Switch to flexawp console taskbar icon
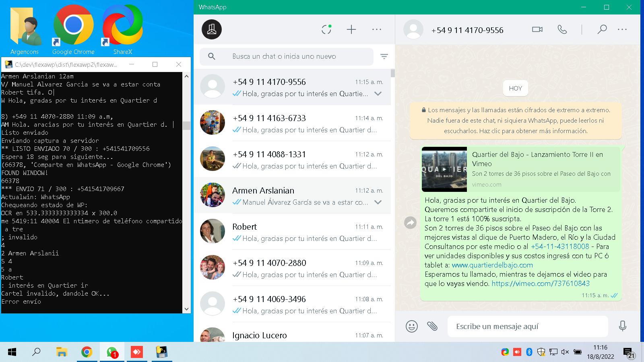 pos(162,352)
